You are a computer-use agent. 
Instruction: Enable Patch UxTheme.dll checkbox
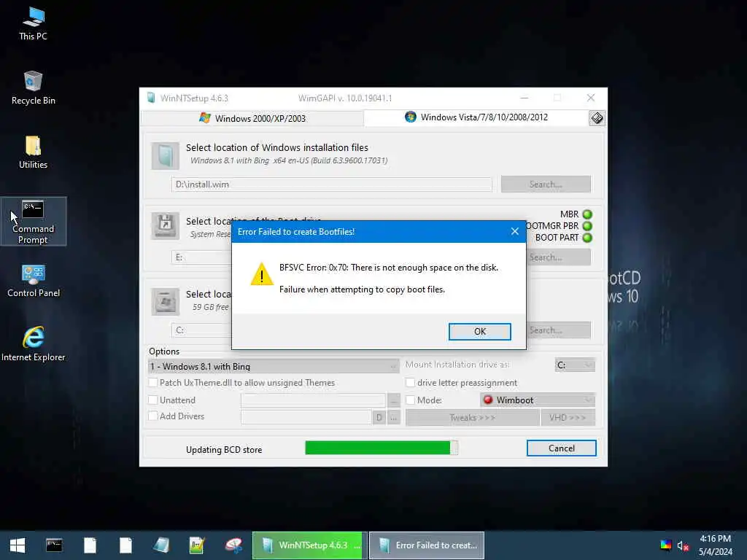click(153, 382)
